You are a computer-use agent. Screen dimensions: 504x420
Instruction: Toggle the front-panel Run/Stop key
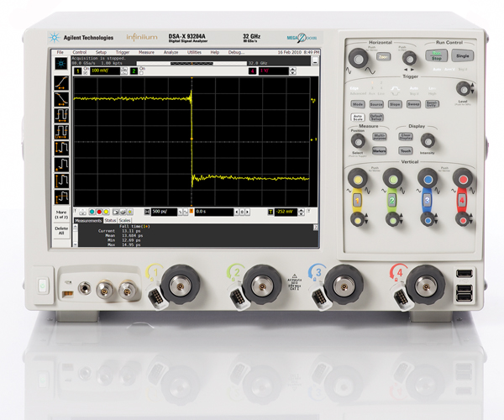436,55
